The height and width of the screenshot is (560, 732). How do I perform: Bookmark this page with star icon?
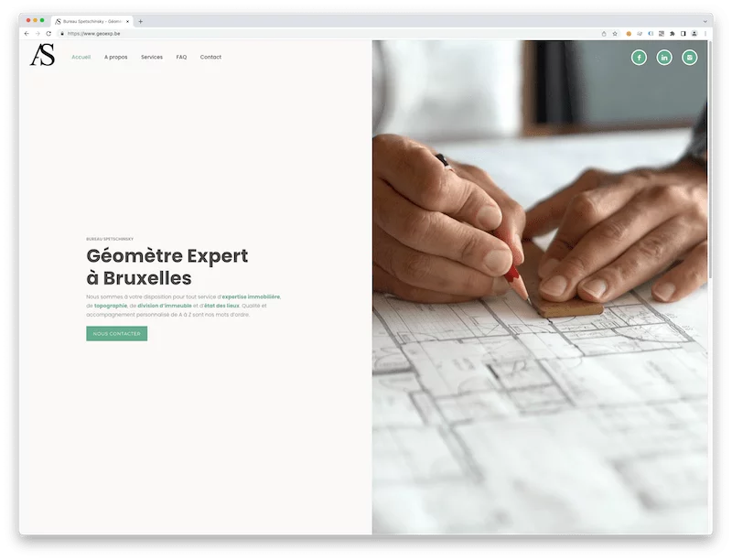point(615,34)
